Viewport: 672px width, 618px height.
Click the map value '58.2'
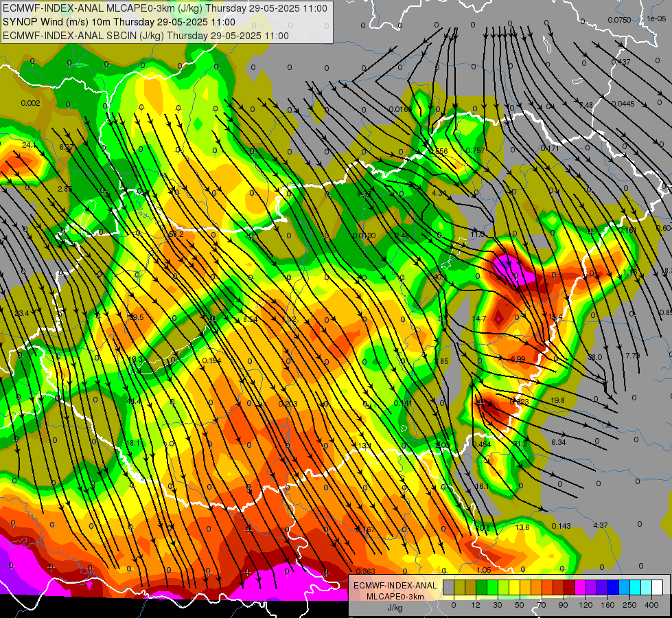[x=176, y=234]
